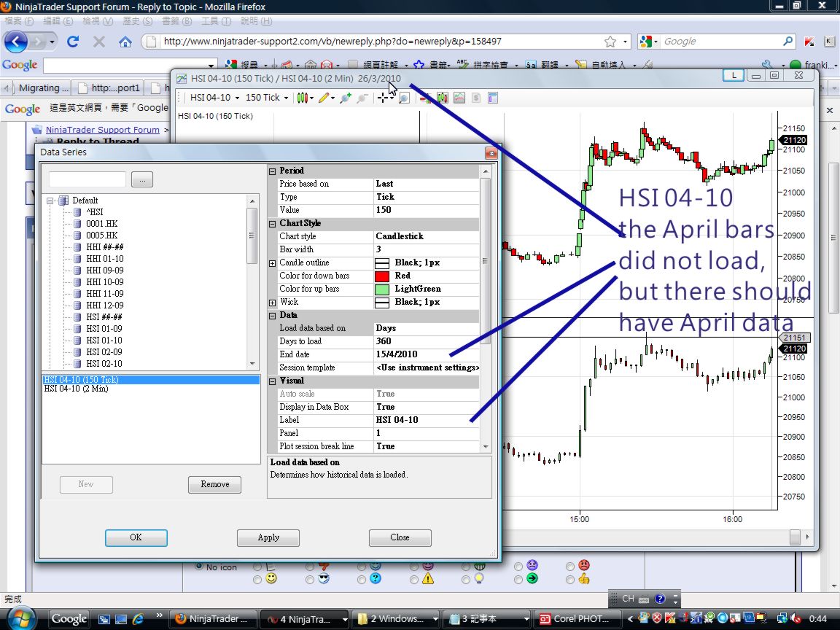Screen dimensions: 840x630
Task: Click the Candle outline Black color swatch
Action: pyautogui.click(x=382, y=263)
